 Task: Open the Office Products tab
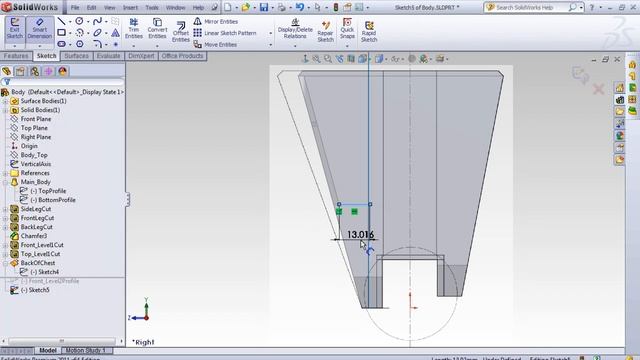point(182,56)
